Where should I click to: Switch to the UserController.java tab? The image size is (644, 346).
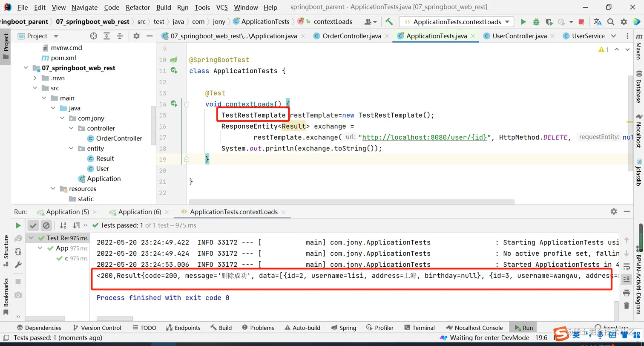pos(520,36)
